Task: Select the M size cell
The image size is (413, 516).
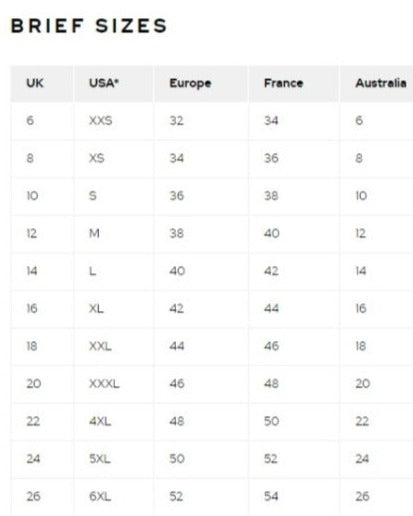Action: click(94, 233)
